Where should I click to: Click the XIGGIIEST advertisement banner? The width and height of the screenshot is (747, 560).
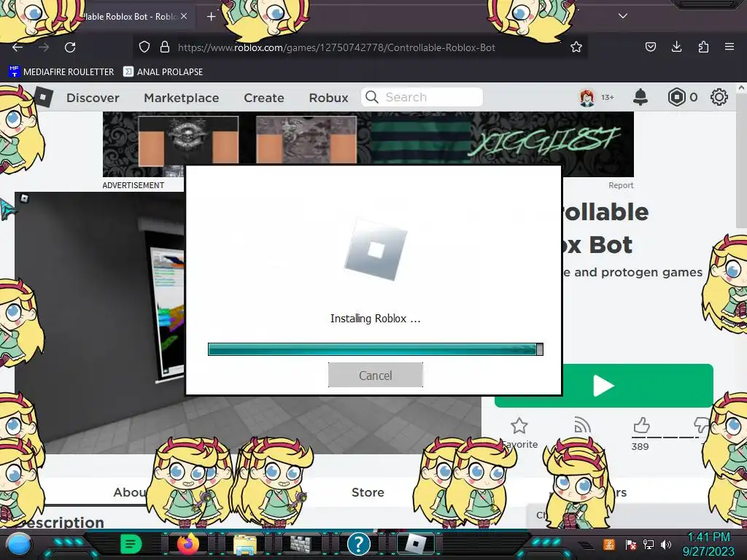coord(368,144)
